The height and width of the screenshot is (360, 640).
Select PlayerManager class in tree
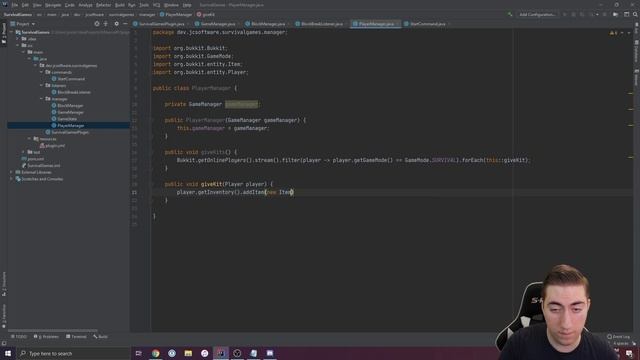pos(68,125)
